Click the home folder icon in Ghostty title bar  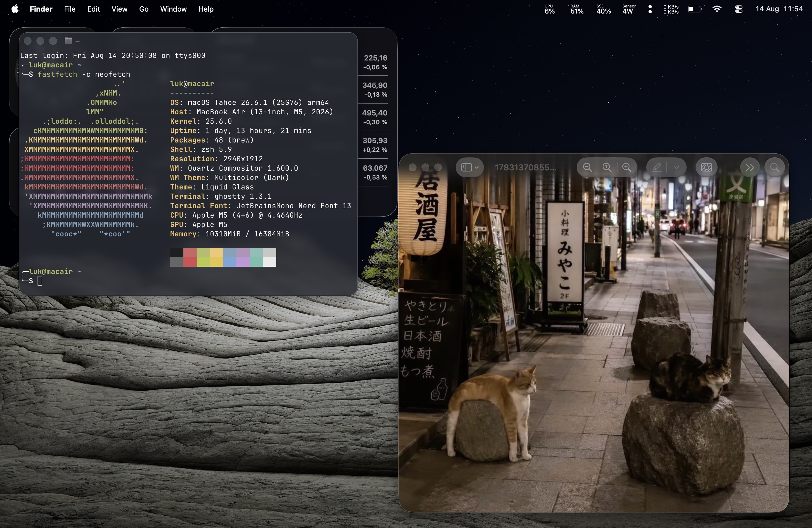click(x=68, y=41)
